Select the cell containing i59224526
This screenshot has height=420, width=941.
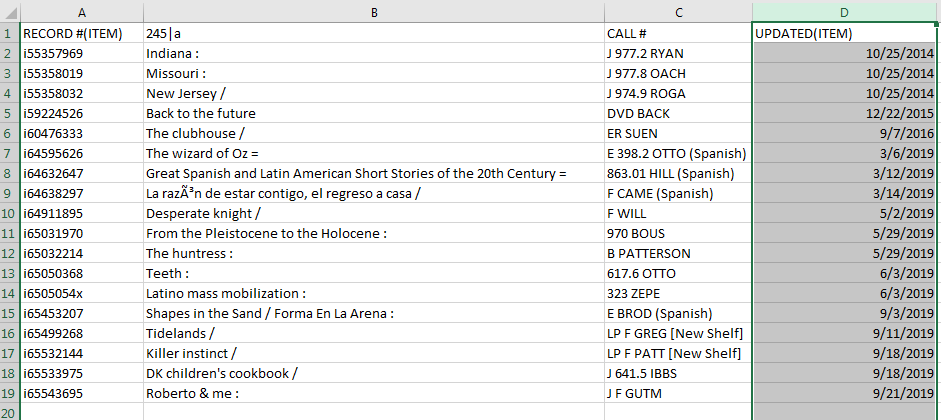80,113
